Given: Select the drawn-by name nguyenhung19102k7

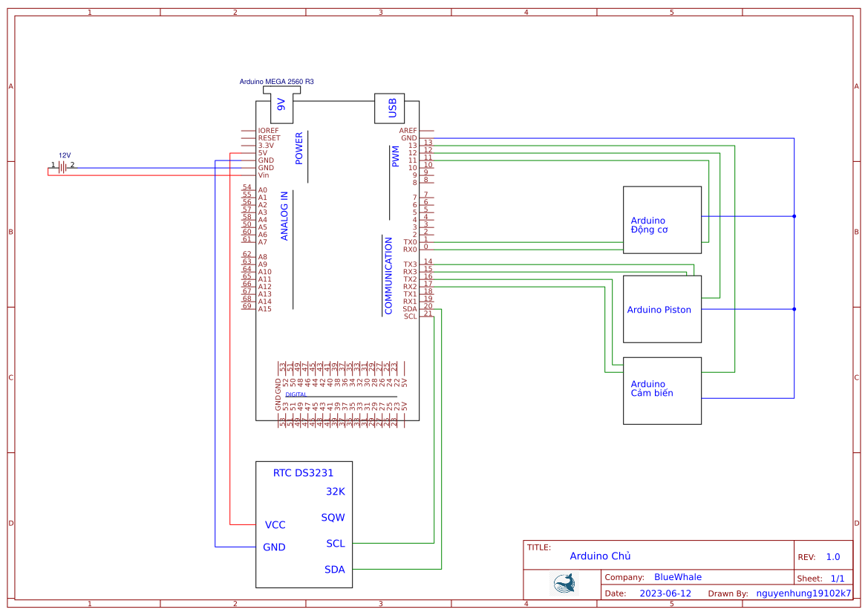Looking at the screenshot, I should (x=803, y=593).
